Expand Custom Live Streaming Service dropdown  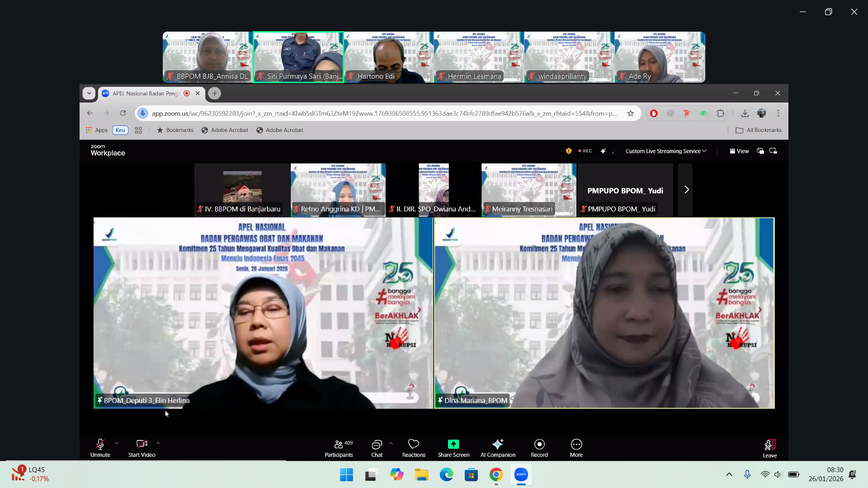[x=665, y=151]
